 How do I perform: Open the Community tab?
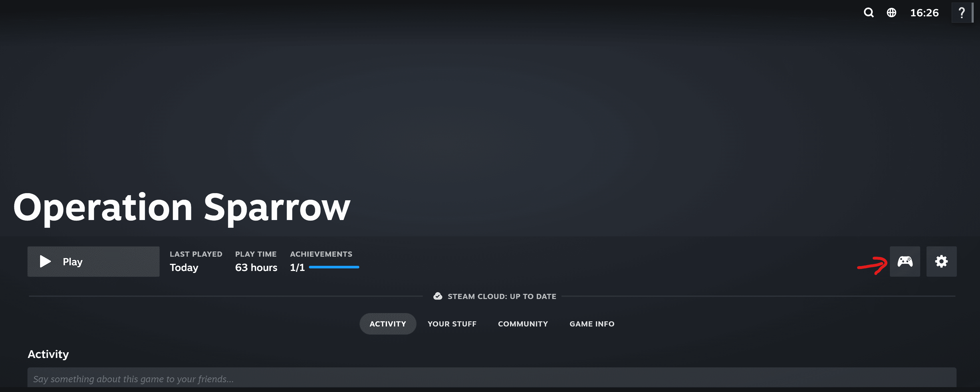pyautogui.click(x=523, y=324)
